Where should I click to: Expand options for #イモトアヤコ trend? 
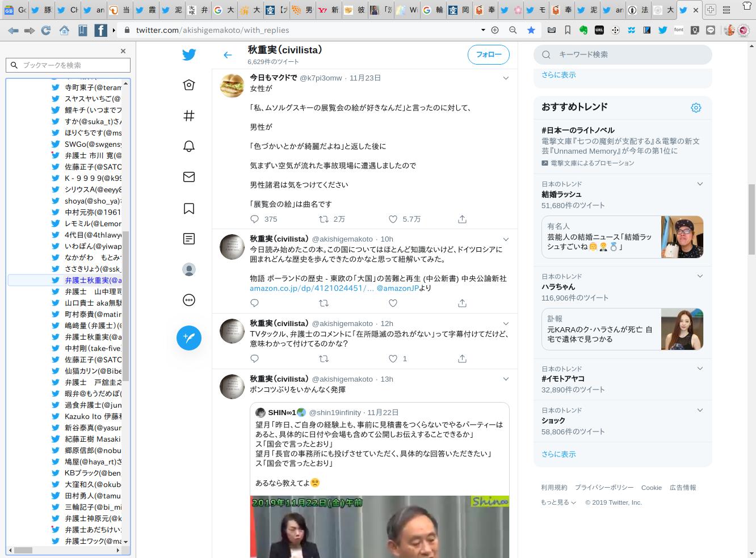tap(700, 369)
